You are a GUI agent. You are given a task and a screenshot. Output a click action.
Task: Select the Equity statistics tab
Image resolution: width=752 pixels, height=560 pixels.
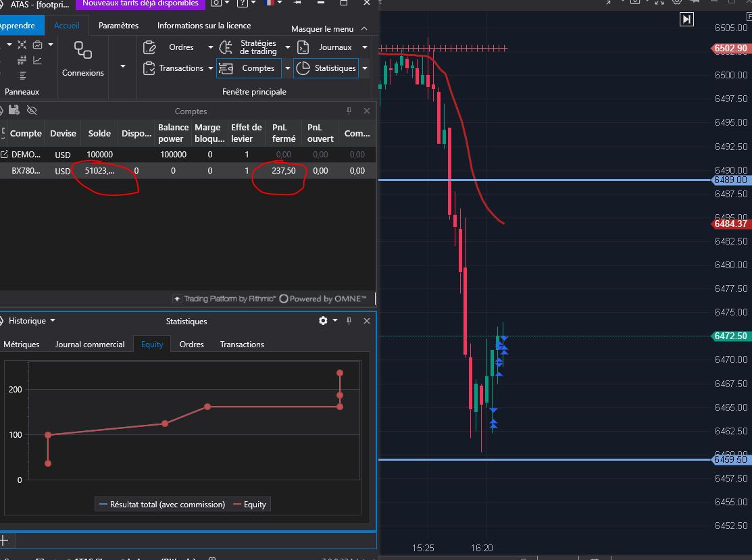tap(152, 345)
